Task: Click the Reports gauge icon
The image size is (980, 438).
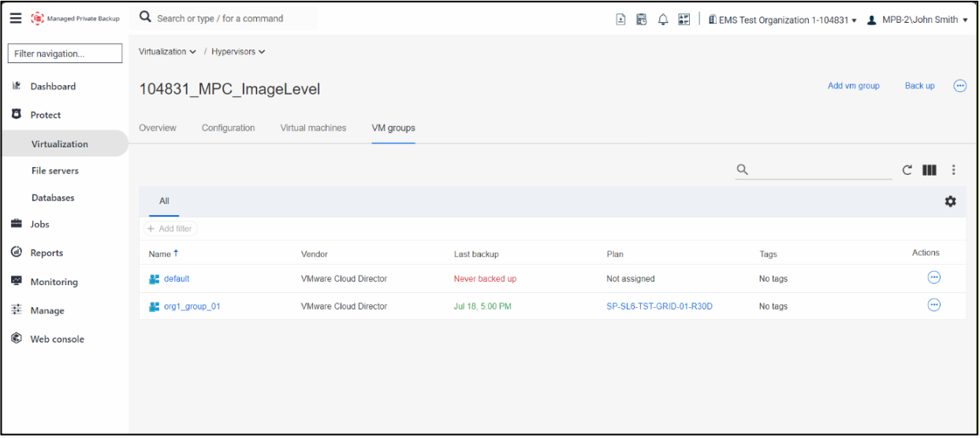Action: pyautogui.click(x=16, y=252)
